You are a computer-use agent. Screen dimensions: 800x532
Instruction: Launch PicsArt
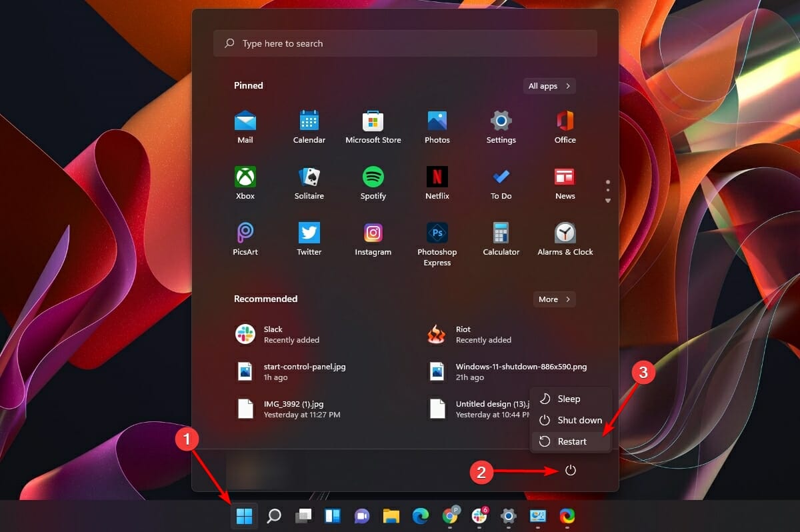(245, 239)
